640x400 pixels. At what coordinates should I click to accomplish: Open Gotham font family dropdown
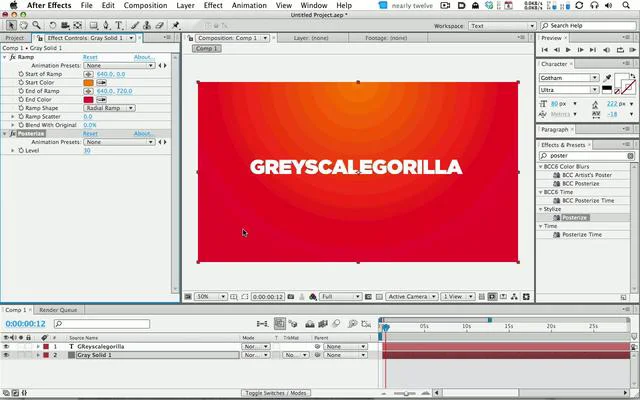[x=569, y=78]
